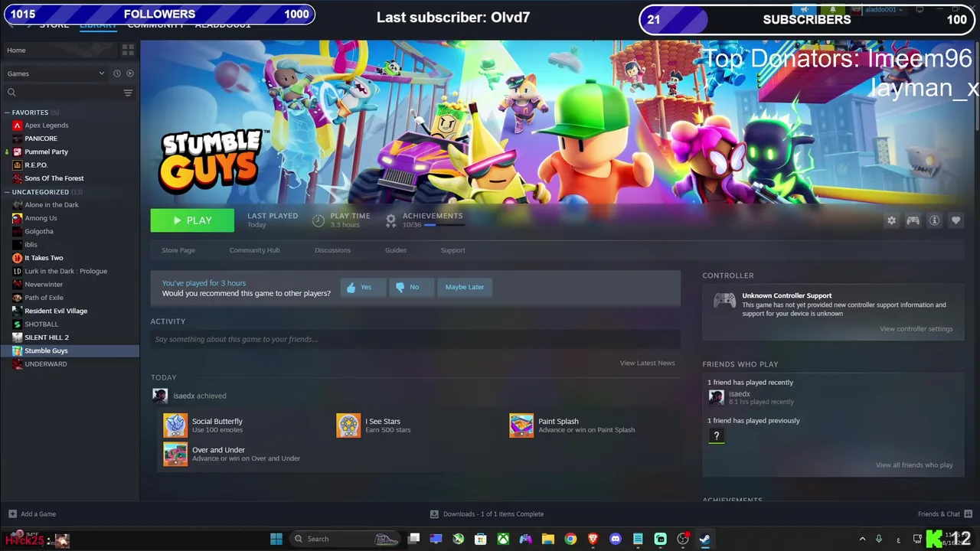Open isaedx avatar in Friends Who Play
This screenshot has width=980, height=551.
coord(716,397)
